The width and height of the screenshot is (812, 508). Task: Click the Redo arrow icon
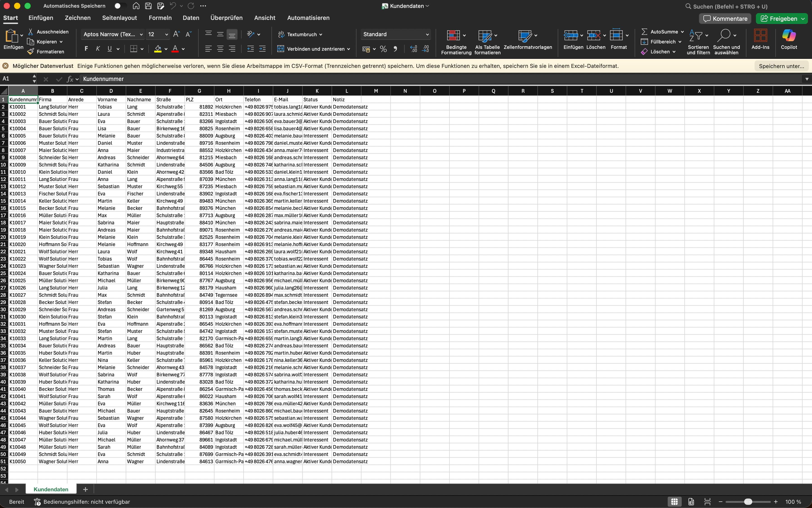(191, 6)
